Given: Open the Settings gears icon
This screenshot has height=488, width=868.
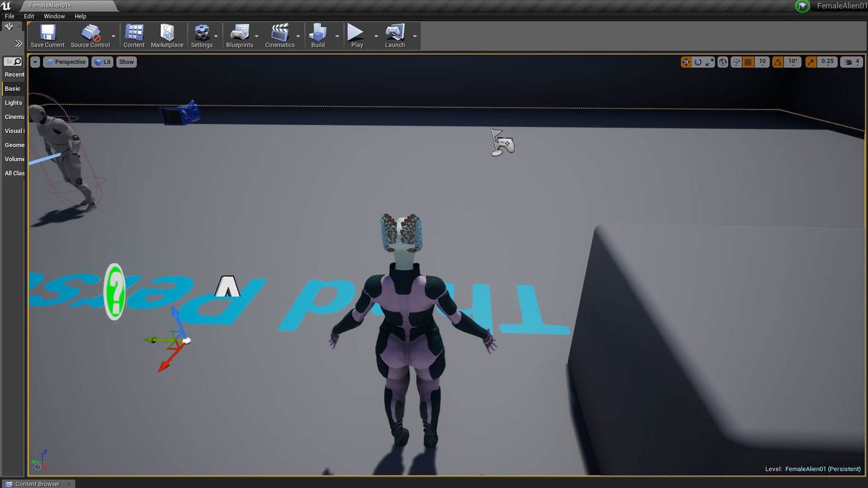Looking at the screenshot, I should click(x=202, y=33).
